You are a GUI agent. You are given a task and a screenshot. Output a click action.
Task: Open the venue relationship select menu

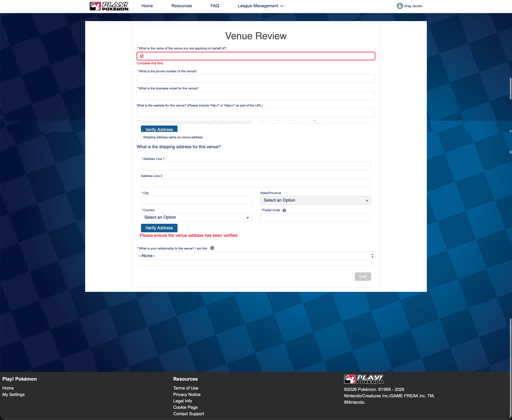[x=256, y=256]
